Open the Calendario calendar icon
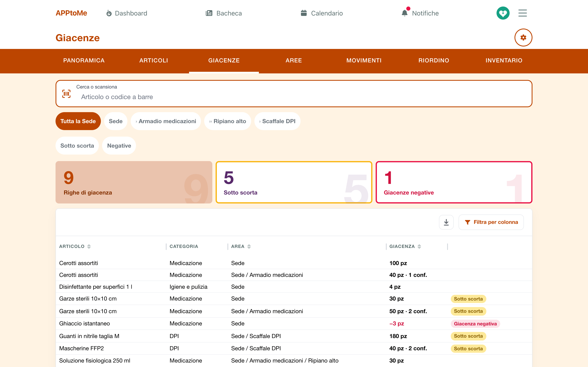 [304, 13]
